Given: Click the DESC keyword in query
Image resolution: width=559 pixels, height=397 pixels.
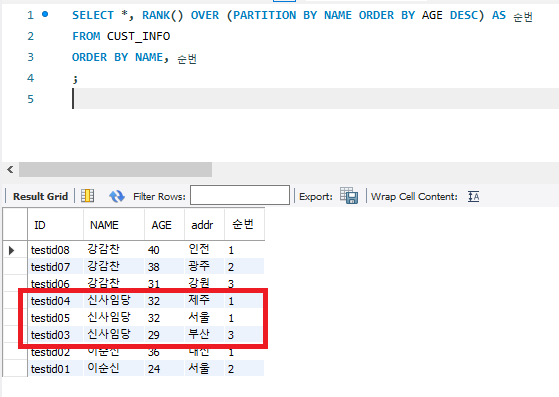Looking at the screenshot, I should (x=463, y=15).
